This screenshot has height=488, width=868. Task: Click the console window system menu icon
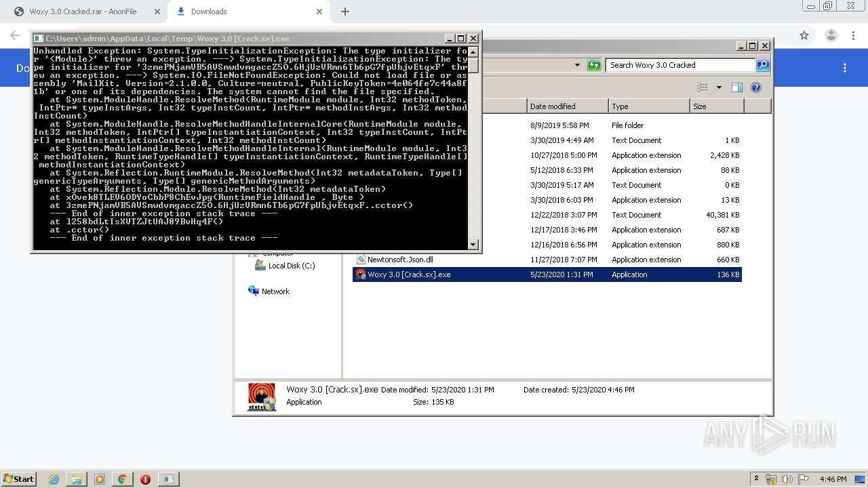39,39
